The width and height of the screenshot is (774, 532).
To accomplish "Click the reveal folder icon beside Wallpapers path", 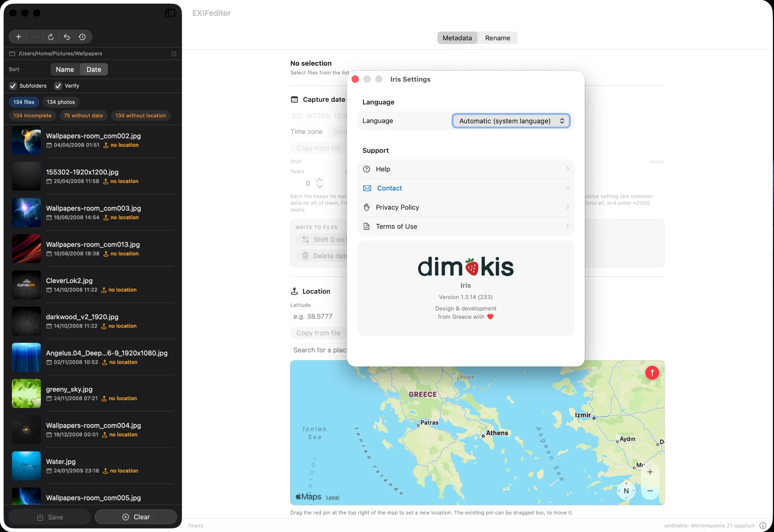I will 174,53.
